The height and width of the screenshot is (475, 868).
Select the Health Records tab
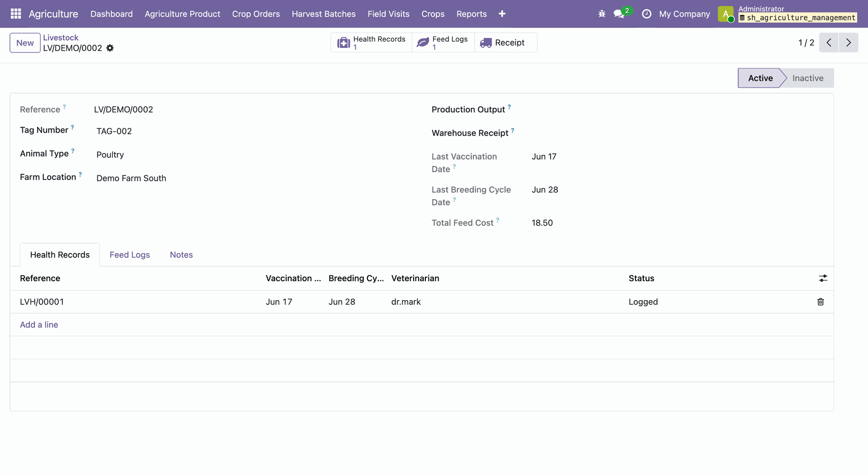tap(60, 255)
